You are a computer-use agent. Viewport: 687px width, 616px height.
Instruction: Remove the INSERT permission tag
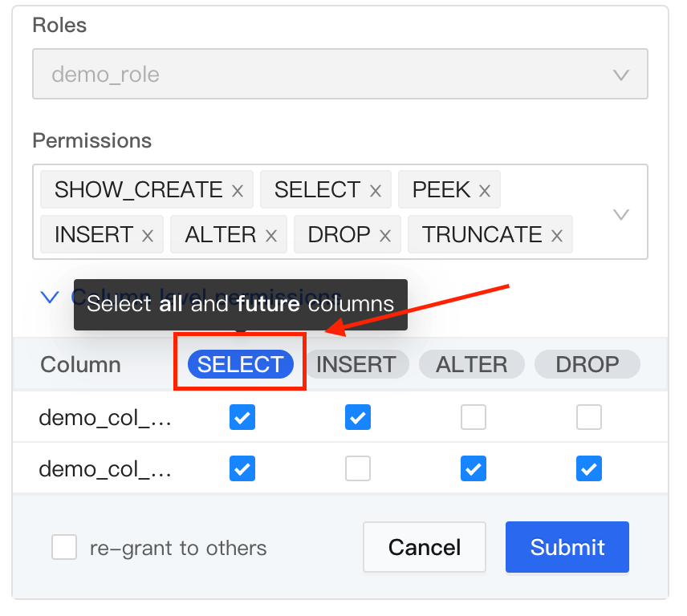point(148,236)
